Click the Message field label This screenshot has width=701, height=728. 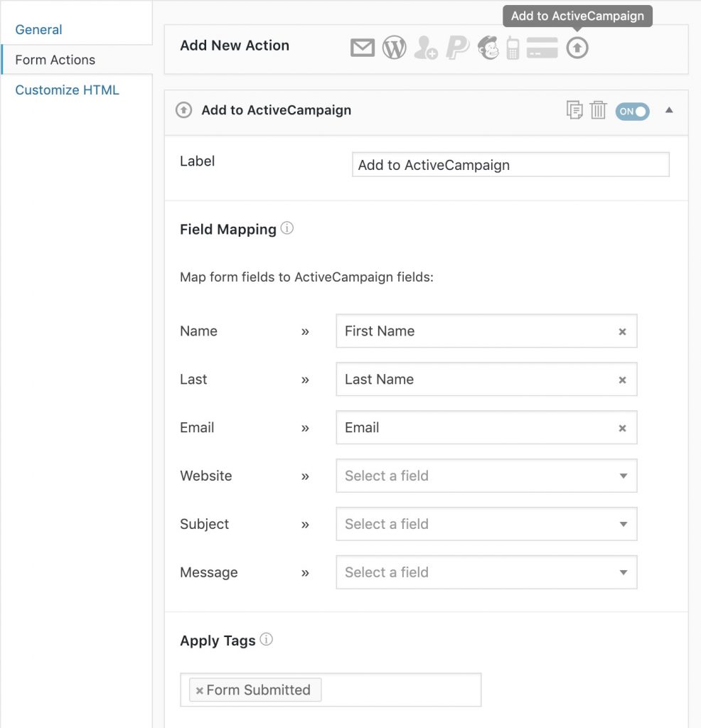tap(208, 572)
